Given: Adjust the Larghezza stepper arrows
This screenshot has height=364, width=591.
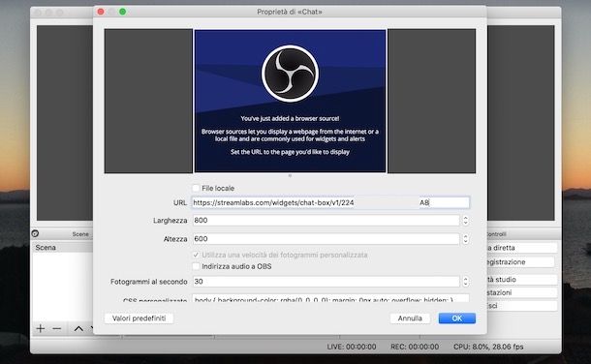Looking at the screenshot, I should pos(465,220).
